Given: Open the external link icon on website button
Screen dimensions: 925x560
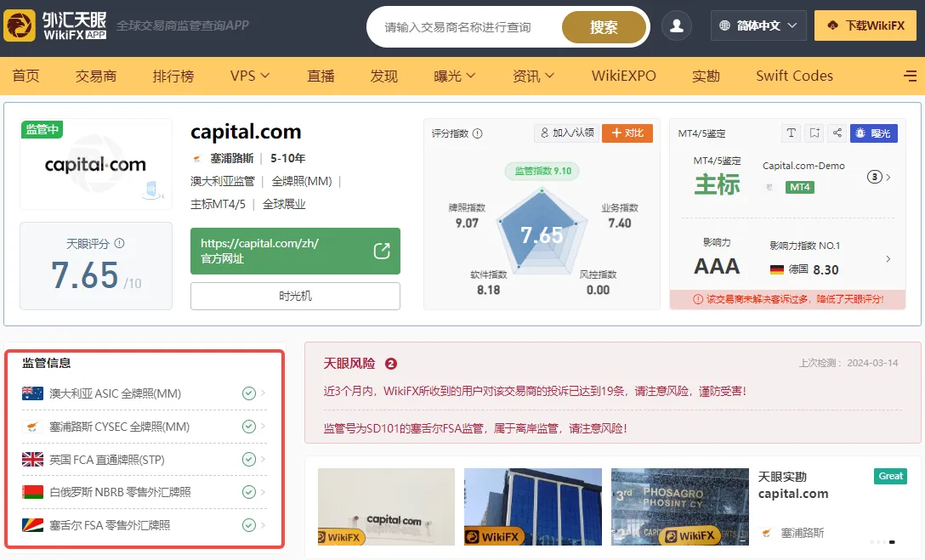Looking at the screenshot, I should click(382, 252).
